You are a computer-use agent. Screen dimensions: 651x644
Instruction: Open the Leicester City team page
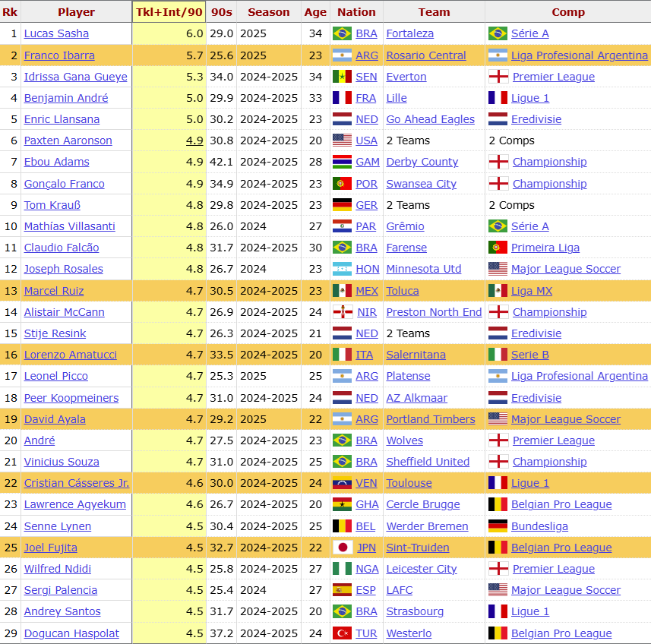coord(422,569)
